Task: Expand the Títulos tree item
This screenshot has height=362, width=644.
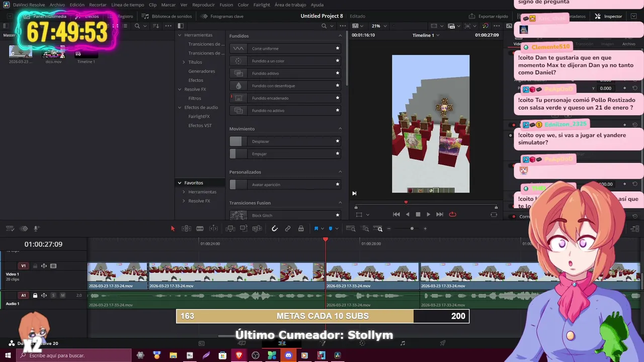Action: [184, 62]
